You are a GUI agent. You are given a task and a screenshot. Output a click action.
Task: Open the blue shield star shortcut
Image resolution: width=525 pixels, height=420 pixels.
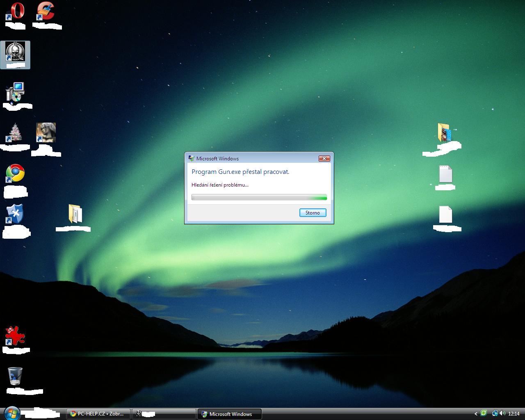pyautogui.click(x=15, y=214)
